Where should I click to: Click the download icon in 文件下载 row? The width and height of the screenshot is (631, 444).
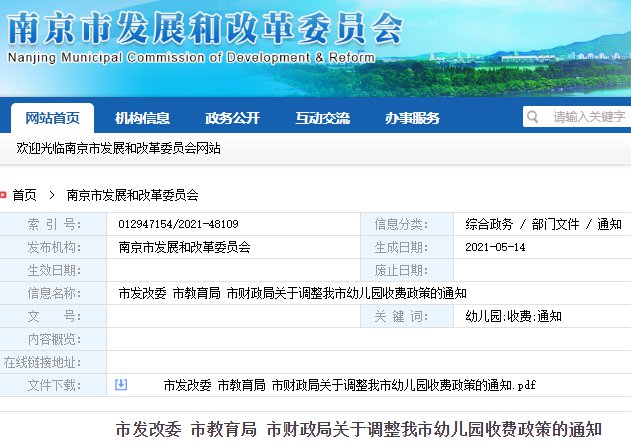121,384
